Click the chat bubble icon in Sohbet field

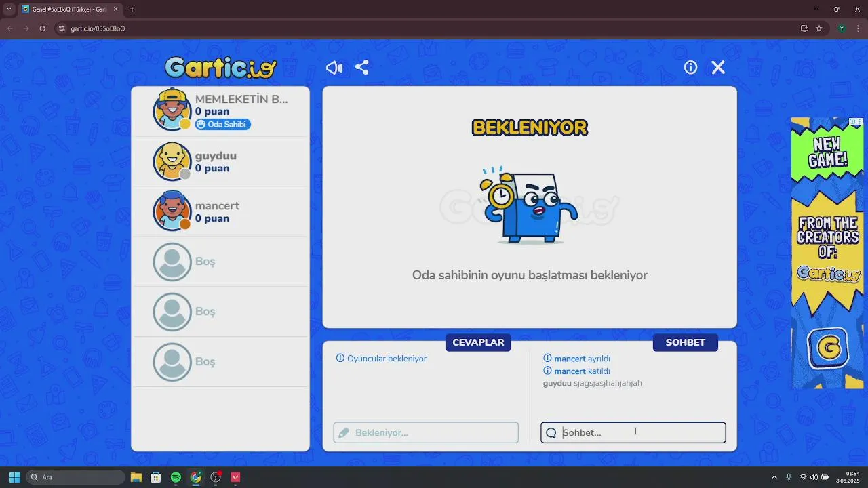coord(551,432)
